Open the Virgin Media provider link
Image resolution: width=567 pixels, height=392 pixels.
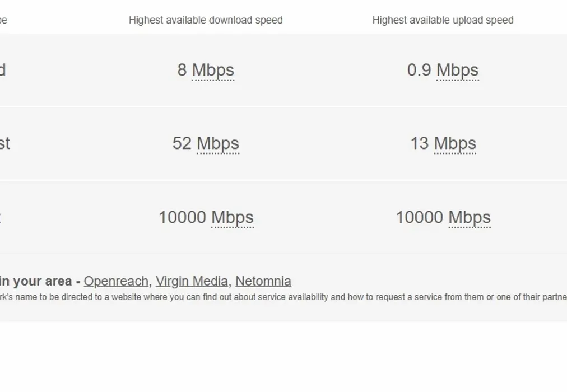[x=192, y=281]
